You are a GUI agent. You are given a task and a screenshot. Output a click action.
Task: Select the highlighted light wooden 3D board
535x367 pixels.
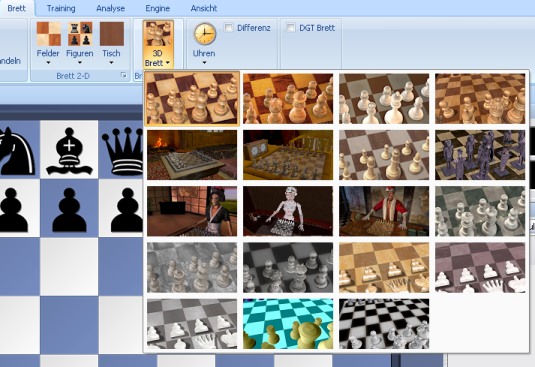[192, 99]
